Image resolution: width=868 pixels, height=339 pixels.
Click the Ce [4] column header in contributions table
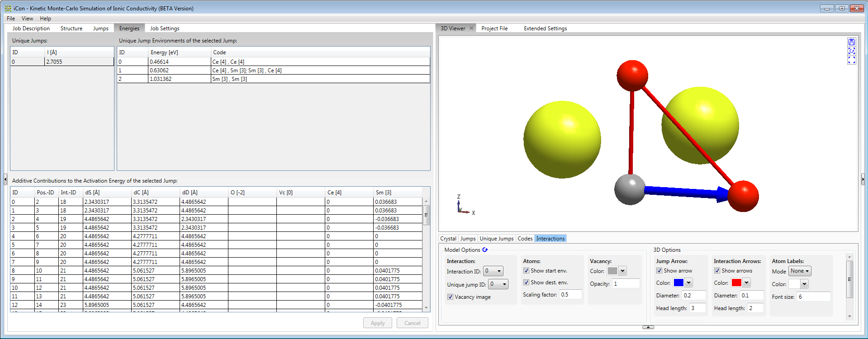click(349, 192)
